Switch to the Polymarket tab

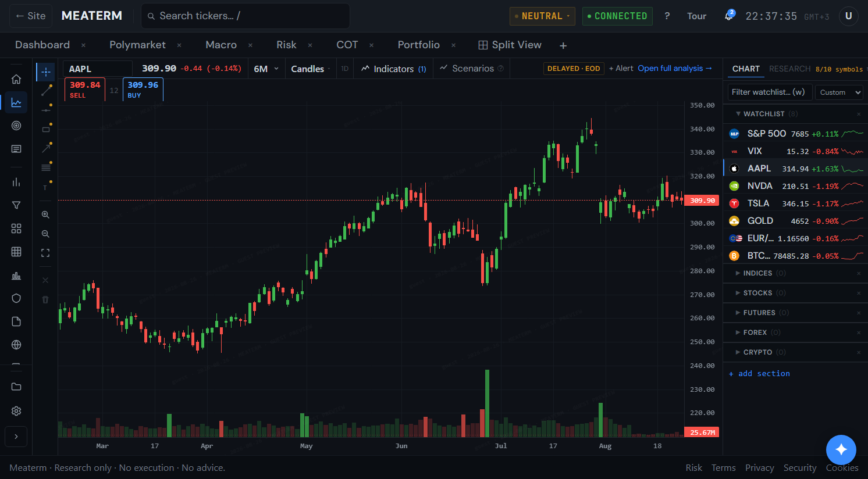137,45
